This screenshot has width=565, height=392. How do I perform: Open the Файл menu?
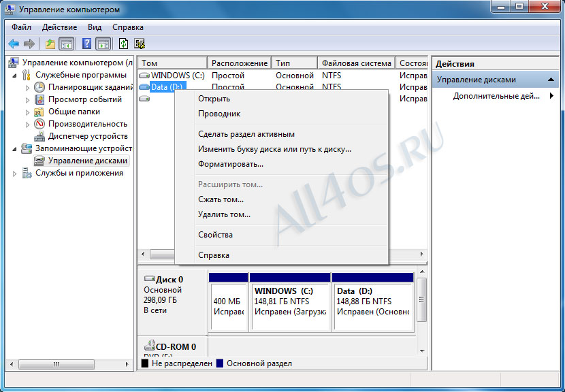tap(21, 27)
